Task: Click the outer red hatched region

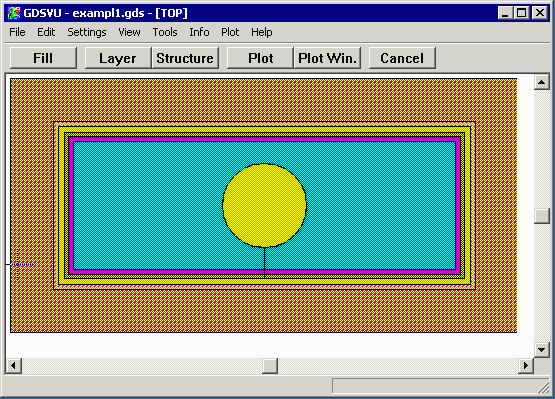Action: pos(264,99)
